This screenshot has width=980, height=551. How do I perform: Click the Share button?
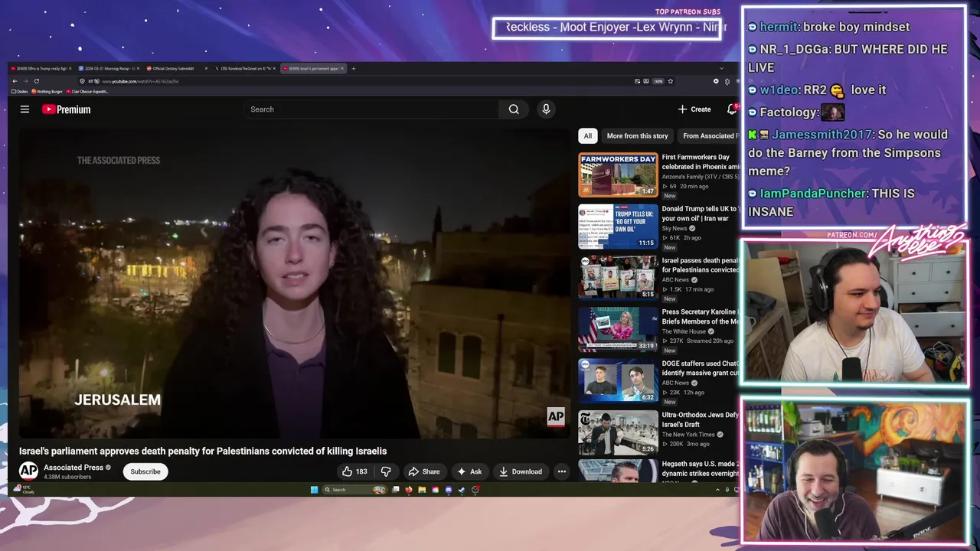[x=424, y=471]
